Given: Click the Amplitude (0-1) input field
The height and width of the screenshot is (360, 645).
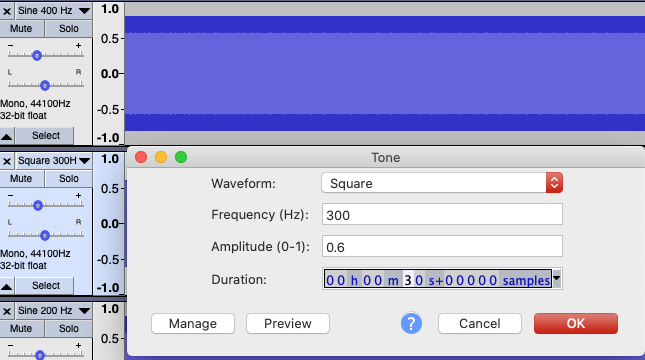Looking at the screenshot, I should click(442, 246).
